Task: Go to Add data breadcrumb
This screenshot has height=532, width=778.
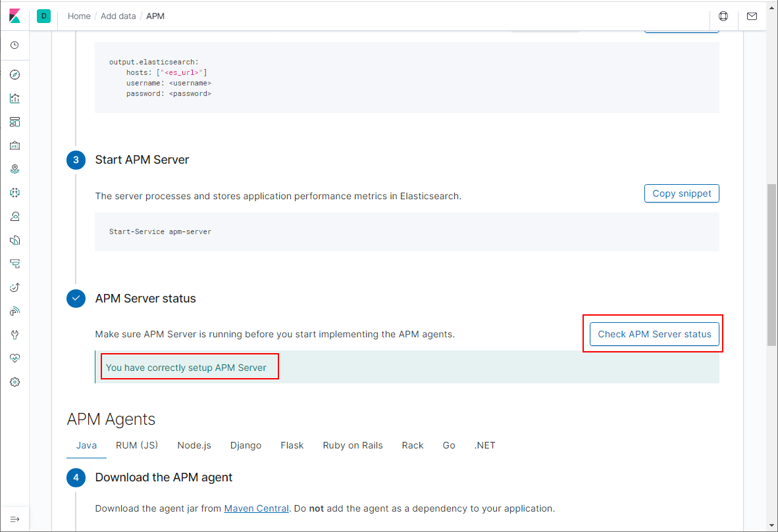Action: [118, 16]
